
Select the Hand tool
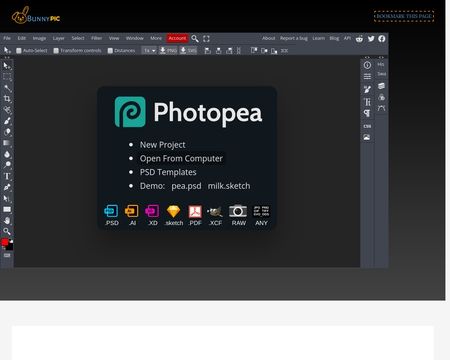click(x=7, y=220)
